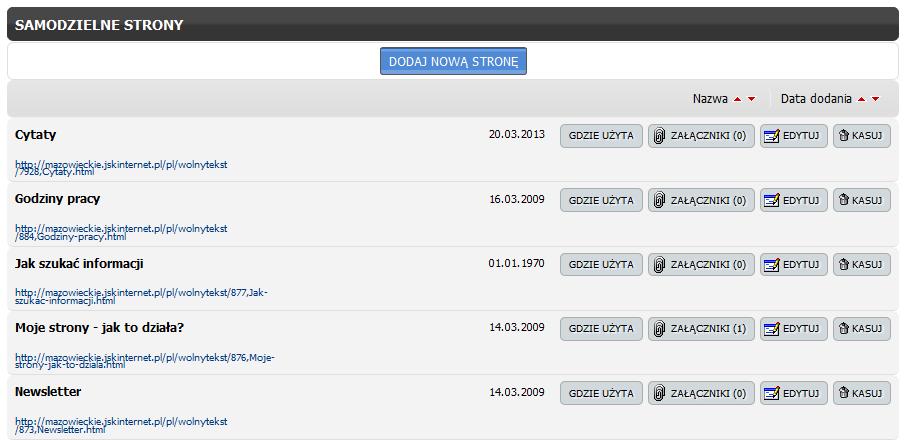
Task: Click the edit pencil icon for Godziny pracy
Action: click(772, 200)
